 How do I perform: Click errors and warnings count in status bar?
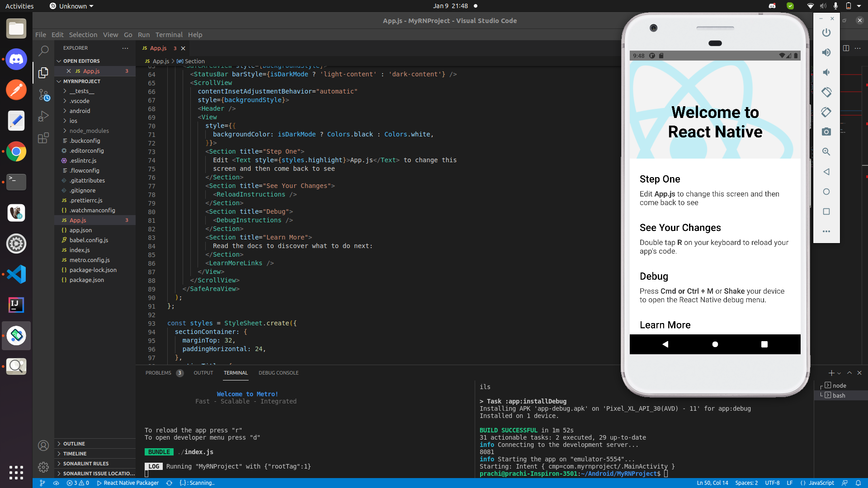78,483
